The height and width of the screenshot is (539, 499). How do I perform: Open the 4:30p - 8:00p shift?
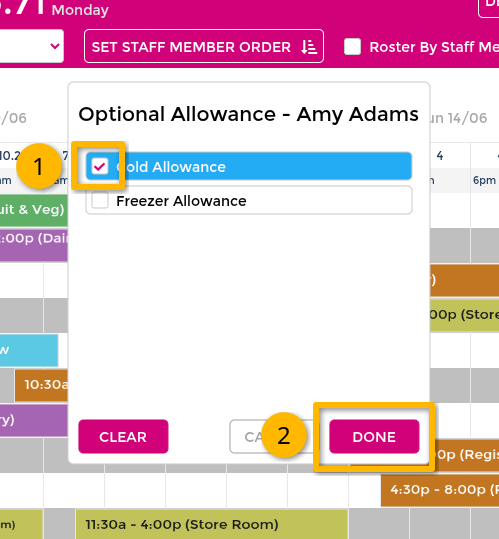[x=440, y=490]
